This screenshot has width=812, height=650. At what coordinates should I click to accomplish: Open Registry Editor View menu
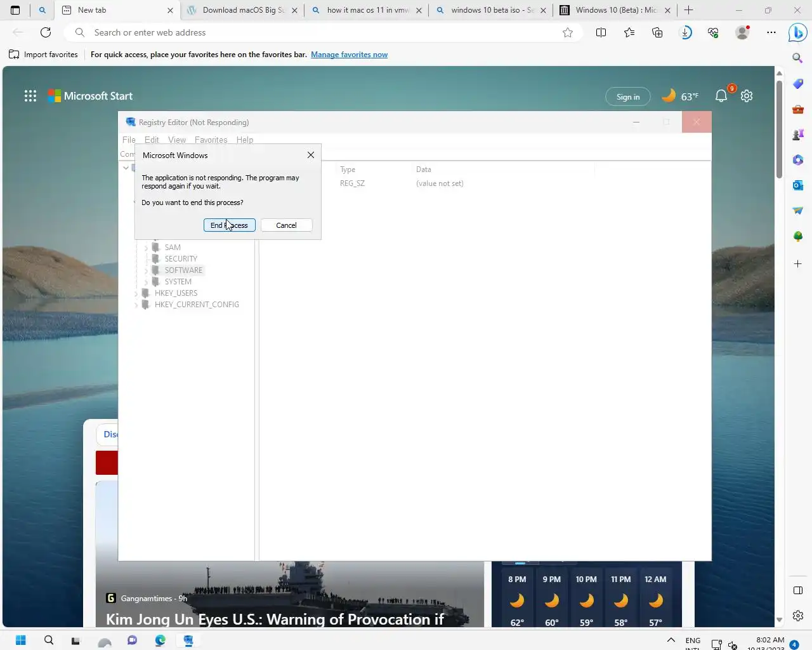point(177,140)
